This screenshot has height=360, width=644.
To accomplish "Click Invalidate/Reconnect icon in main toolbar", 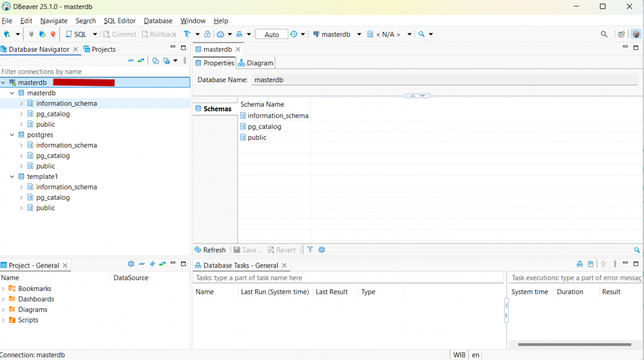I will tap(43, 34).
